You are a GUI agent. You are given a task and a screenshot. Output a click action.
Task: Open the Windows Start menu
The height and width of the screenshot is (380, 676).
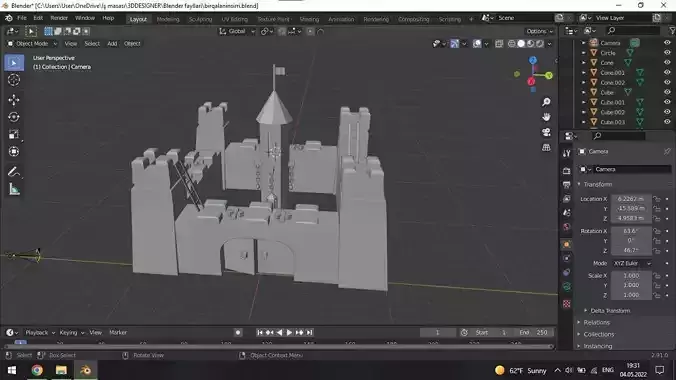click(x=12, y=370)
